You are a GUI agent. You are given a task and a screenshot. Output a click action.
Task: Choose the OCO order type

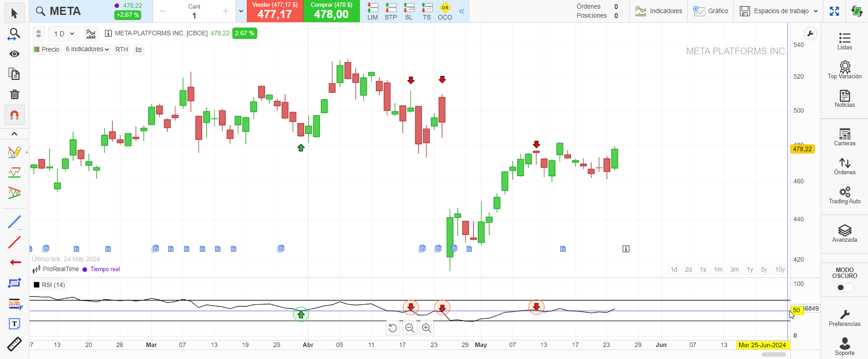coord(445,11)
